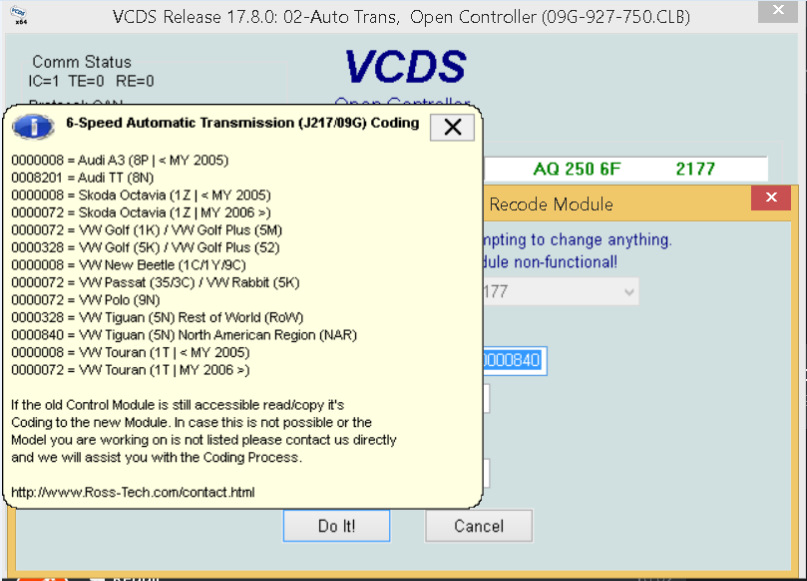Click the Comm Status label

tap(82, 62)
